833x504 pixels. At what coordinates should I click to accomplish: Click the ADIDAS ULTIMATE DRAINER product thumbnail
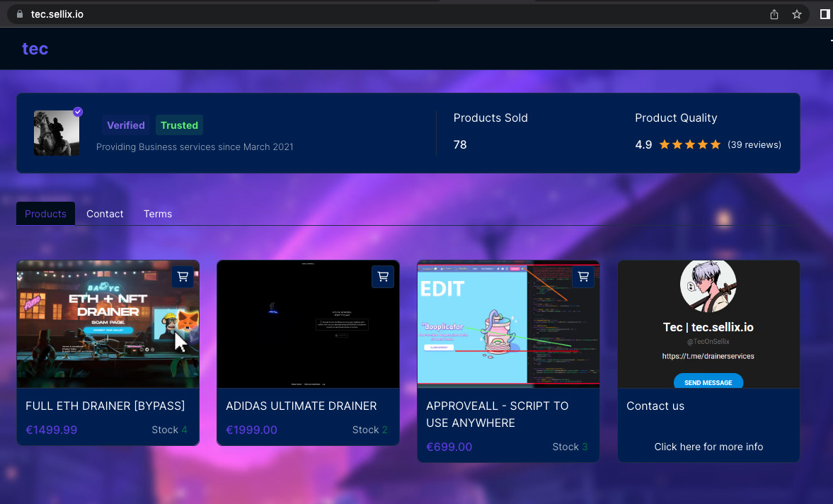[308, 324]
